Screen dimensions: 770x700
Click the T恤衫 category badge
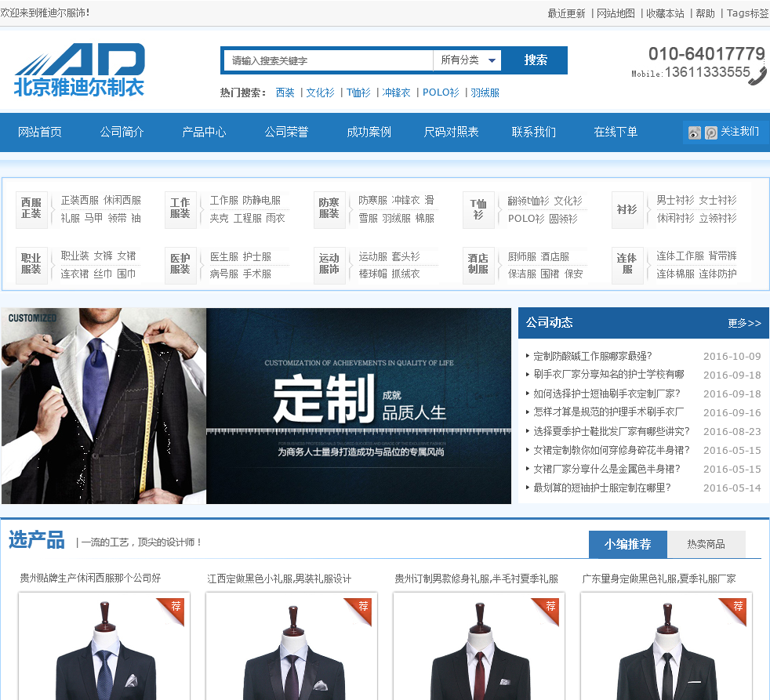pos(478,209)
